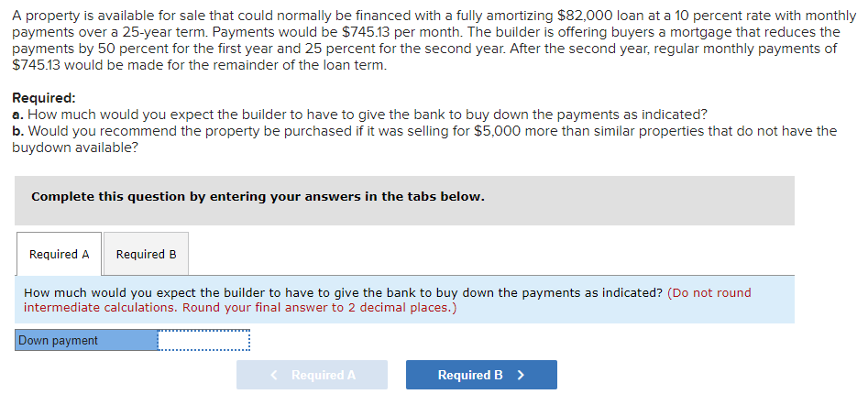Click the 'buydown available?' ending text

[x=75, y=148]
